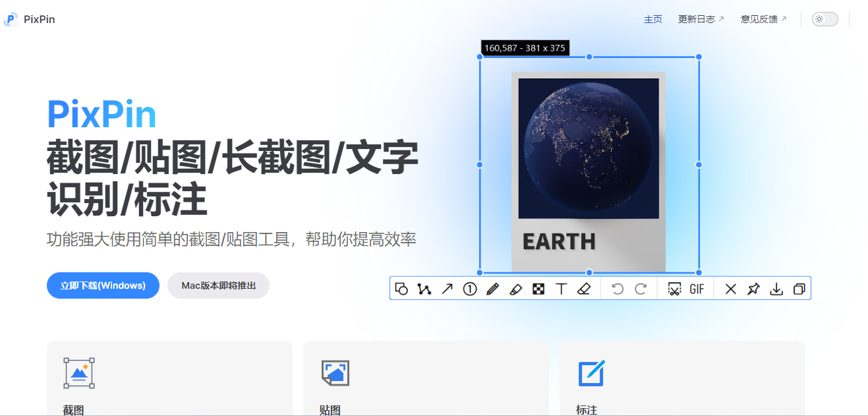Click the right-middle selection handle
This screenshot has width=868, height=416.
click(699, 164)
